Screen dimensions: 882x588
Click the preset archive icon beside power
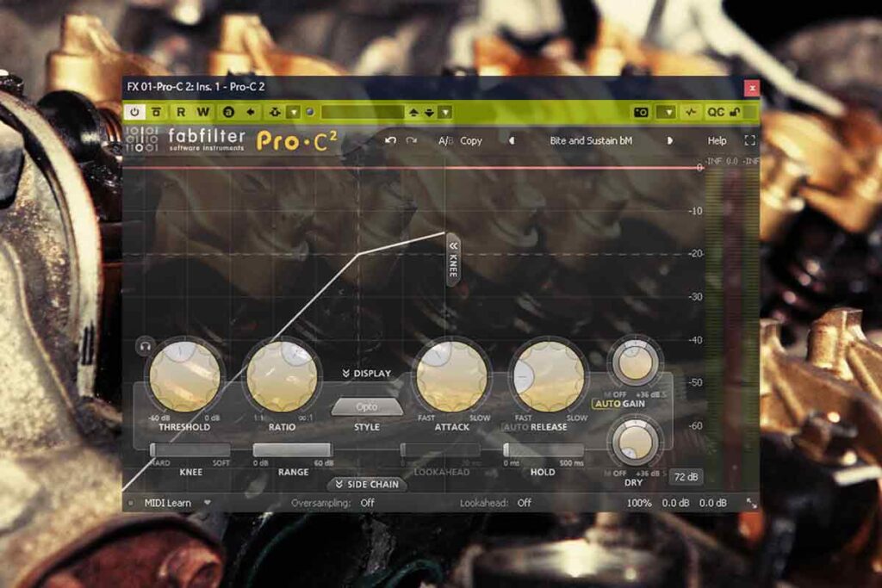pyautogui.click(x=157, y=112)
